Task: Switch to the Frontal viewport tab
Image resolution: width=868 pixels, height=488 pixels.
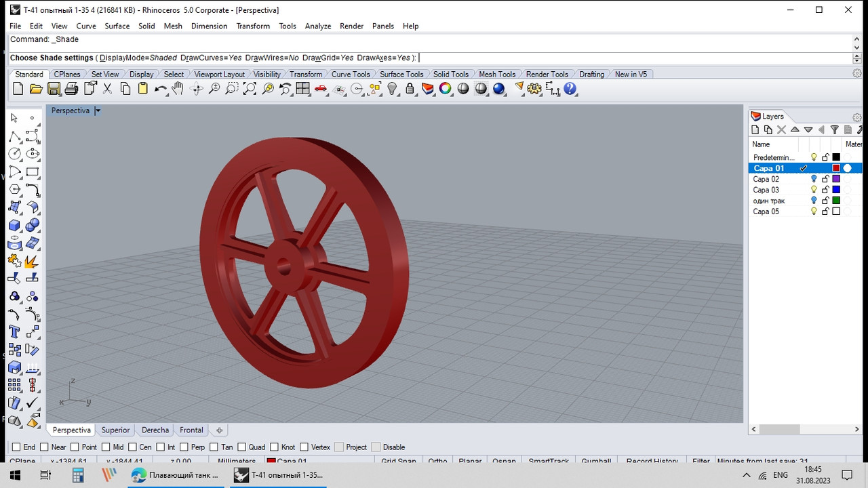Action: click(191, 430)
